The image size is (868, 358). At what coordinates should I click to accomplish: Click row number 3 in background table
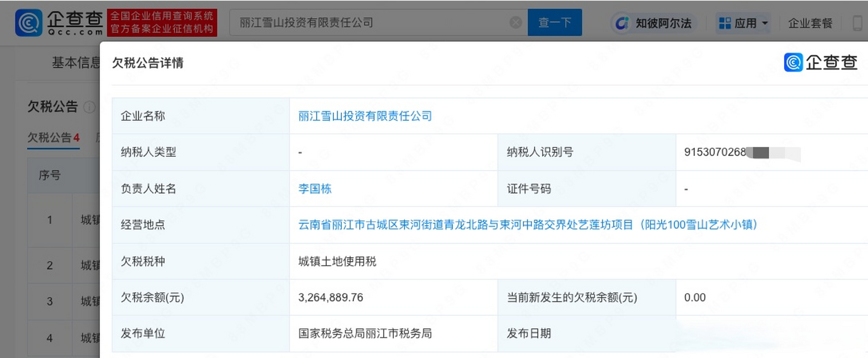[49, 302]
